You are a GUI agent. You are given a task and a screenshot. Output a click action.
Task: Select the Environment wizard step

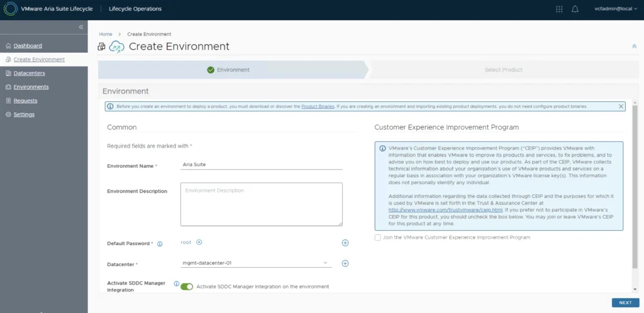click(233, 70)
